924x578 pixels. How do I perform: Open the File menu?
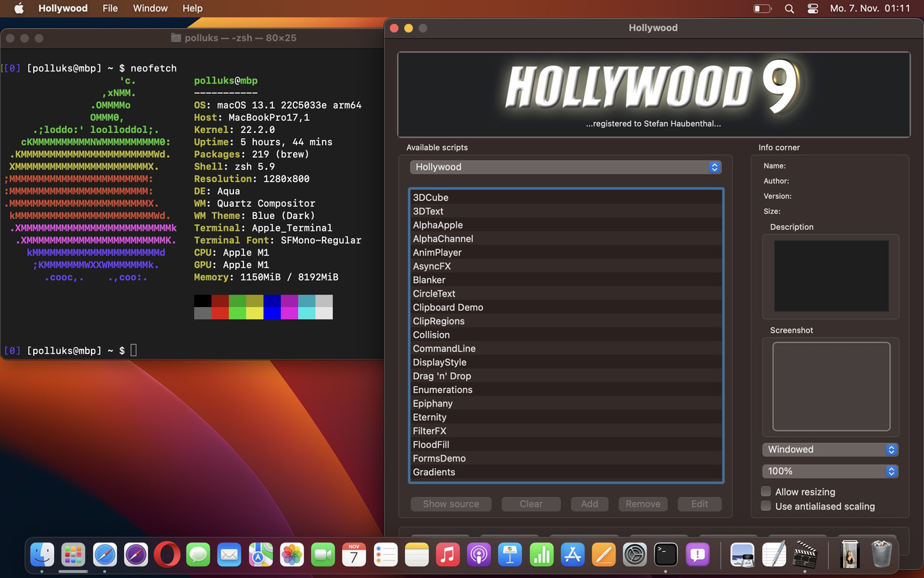110,9
